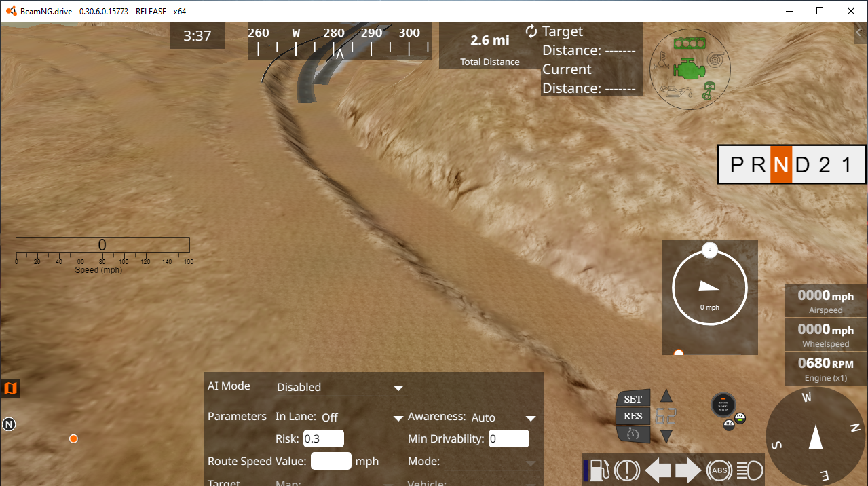The width and height of the screenshot is (868, 486).
Task: Click the 3:37 clock display
Action: (197, 35)
